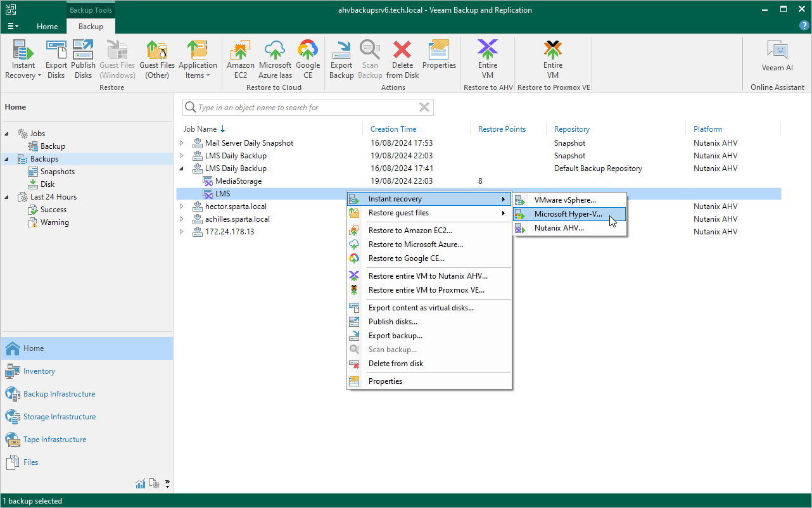Expand Mail Server Daily Snapshot row
The height and width of the screenshot is (508, 812).
click(182, 143)
